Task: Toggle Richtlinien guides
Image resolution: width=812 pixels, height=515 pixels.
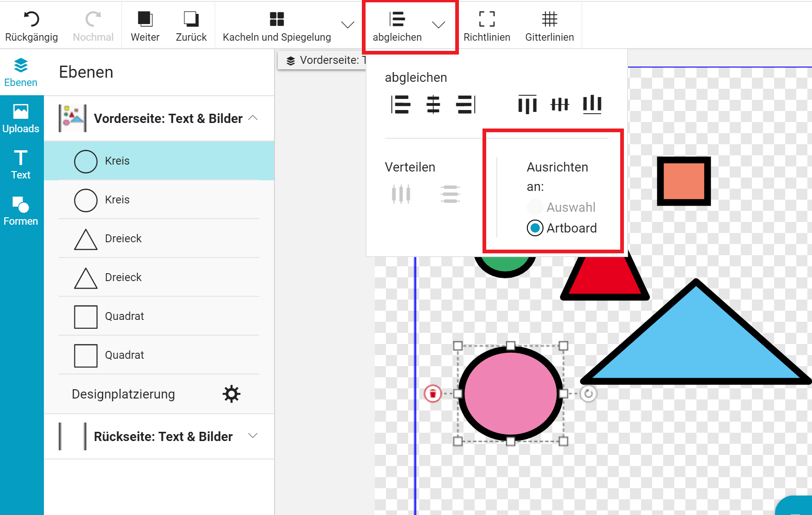Action: point(487,26)
